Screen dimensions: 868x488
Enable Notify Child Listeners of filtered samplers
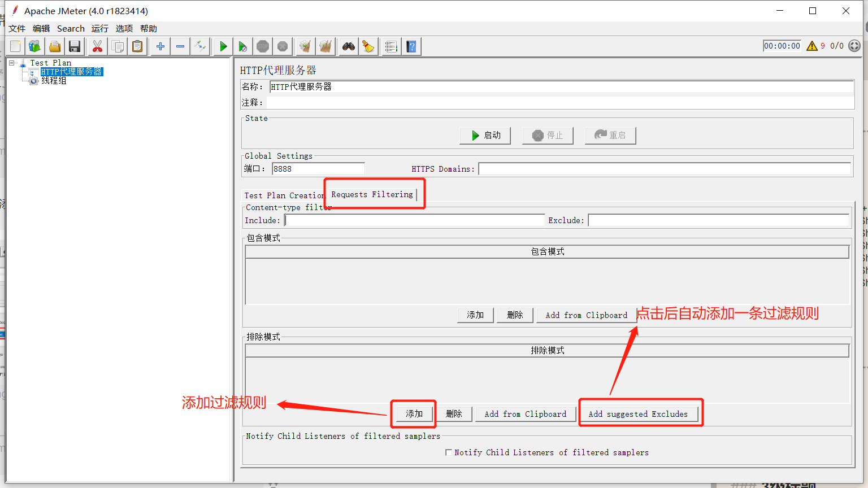tap(449, 452)
